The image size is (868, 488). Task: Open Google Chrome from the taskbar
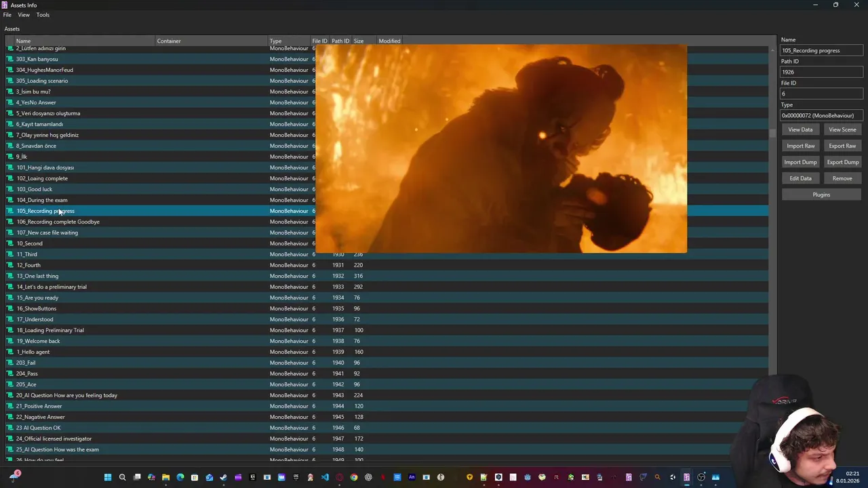click(x=354, y=477)
